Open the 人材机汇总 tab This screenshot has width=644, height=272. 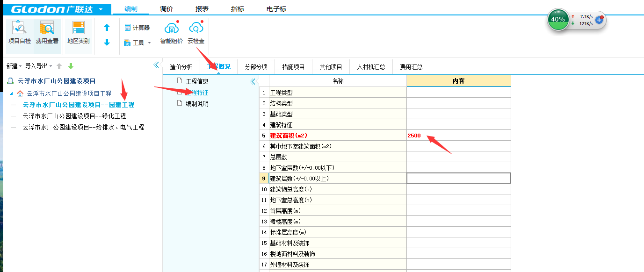[x=371, y=67]
